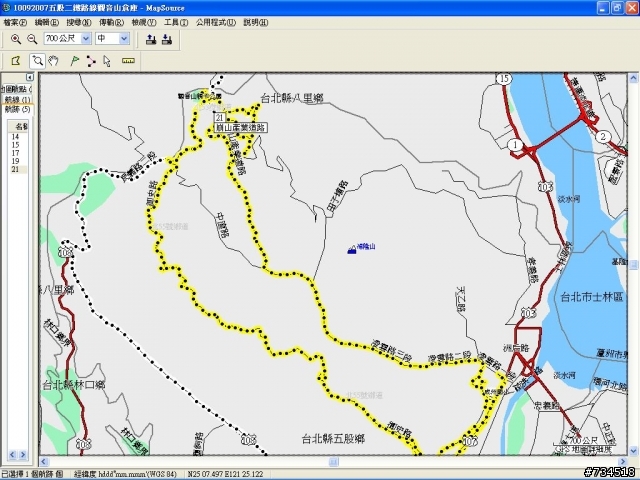Click the map's vertical scrollbar down arrow
The height and width of the screenshot is (480, 640).
click(633, 451)
